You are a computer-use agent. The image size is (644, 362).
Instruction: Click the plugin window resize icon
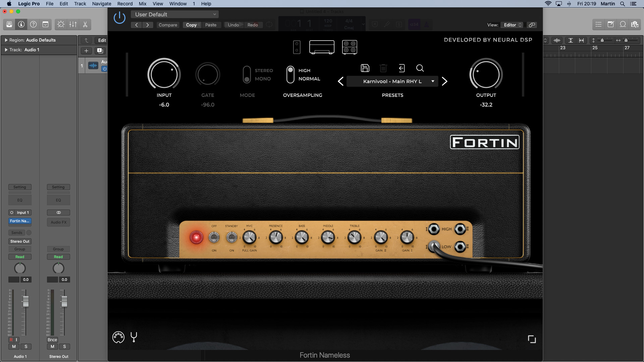[532, 339]
